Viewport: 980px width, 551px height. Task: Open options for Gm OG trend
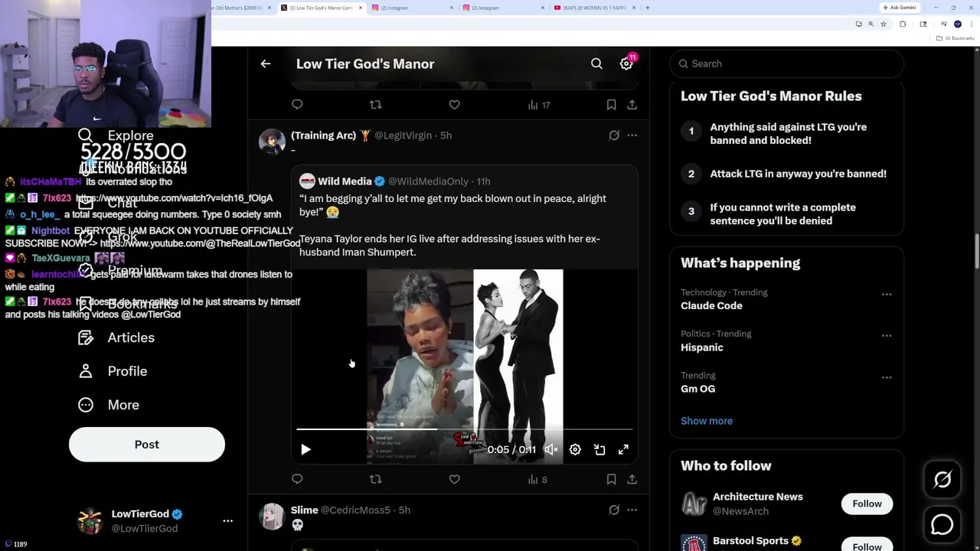point(886,377)
